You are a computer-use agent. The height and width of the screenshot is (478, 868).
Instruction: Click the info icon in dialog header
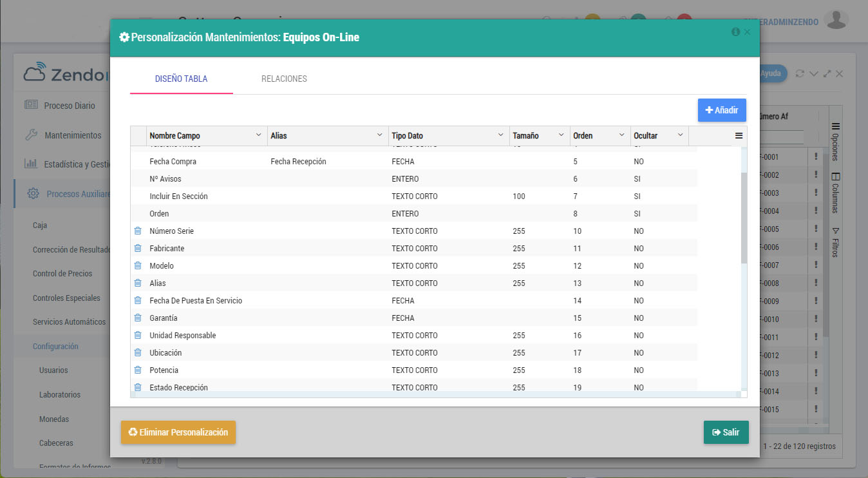(x=735, y=32)
